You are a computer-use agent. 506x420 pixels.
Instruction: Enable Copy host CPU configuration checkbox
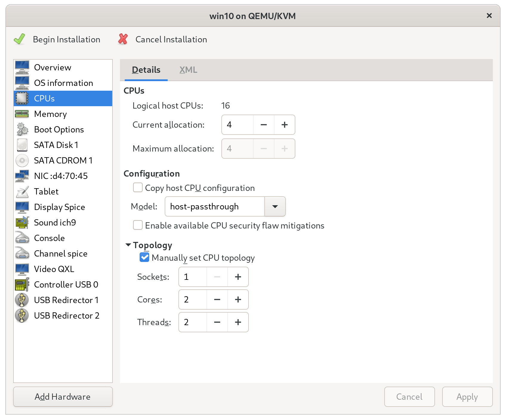138,188
